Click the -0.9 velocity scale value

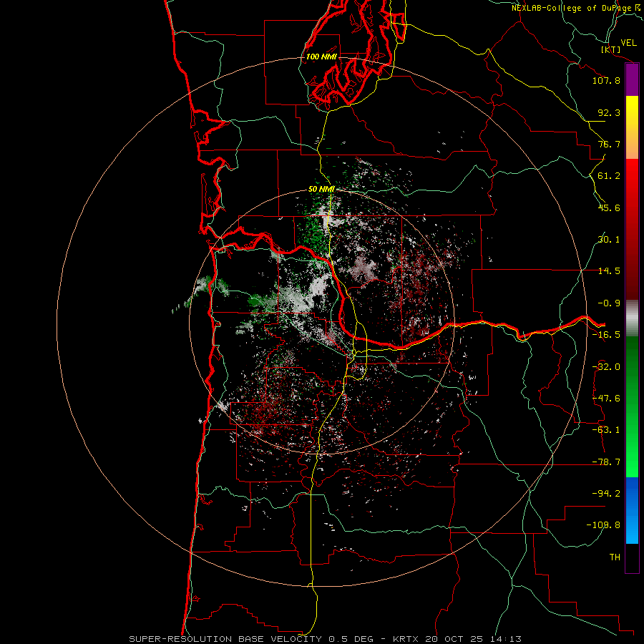[x=609, y=303]
